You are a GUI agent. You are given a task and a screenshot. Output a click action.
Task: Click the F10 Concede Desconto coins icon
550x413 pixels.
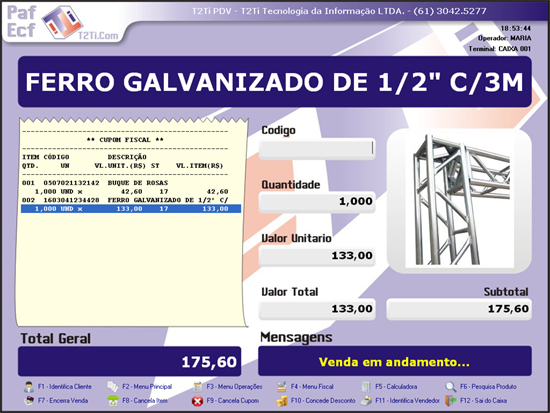pos(282,401)
